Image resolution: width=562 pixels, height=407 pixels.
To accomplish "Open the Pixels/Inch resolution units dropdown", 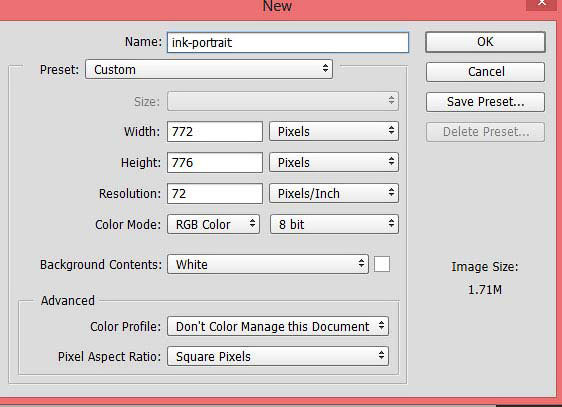I will 334,193.
